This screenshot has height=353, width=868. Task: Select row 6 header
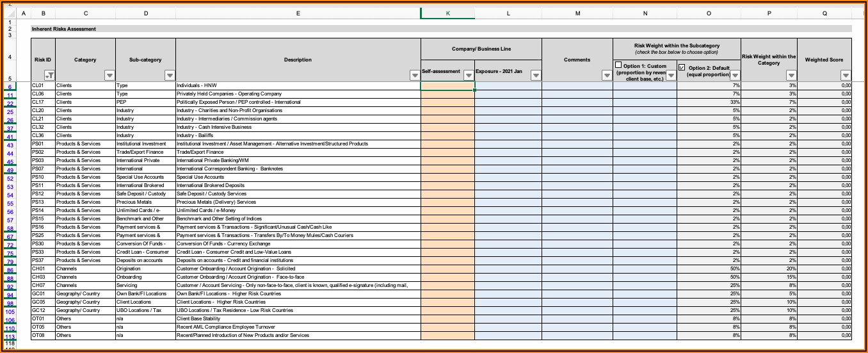pos(10,86)
